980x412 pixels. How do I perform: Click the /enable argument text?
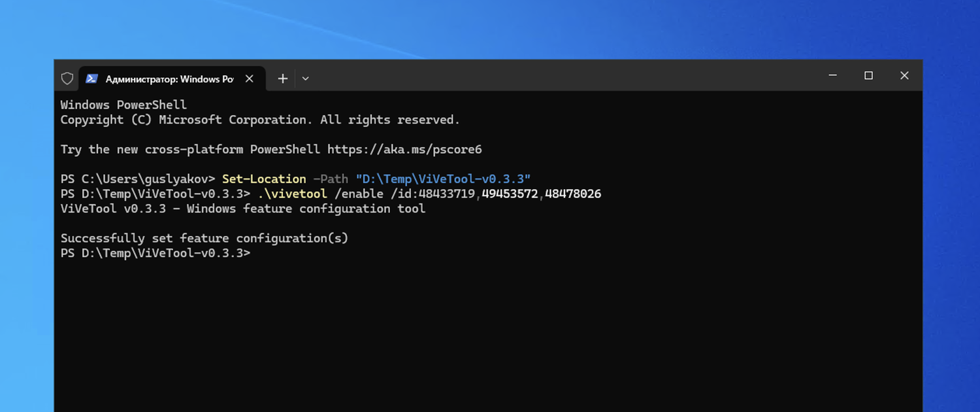pyautogui.click(x=359, y=194)
